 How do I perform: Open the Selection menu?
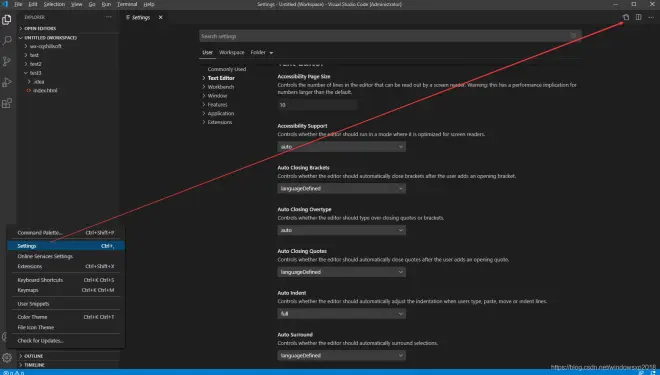[54, 4]
